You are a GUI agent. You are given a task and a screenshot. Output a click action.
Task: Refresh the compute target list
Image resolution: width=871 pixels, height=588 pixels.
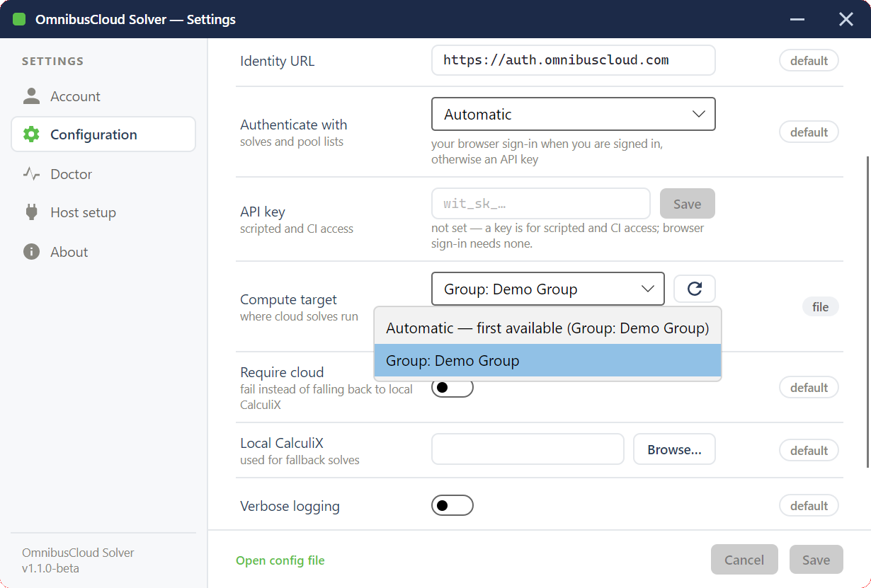point(695,289)
